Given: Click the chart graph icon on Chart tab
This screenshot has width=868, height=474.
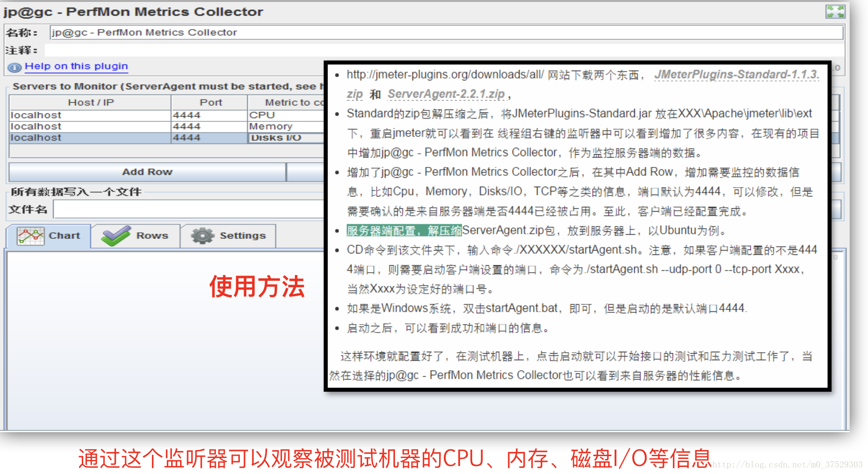Looking at the screenshot, I should 31,236.
